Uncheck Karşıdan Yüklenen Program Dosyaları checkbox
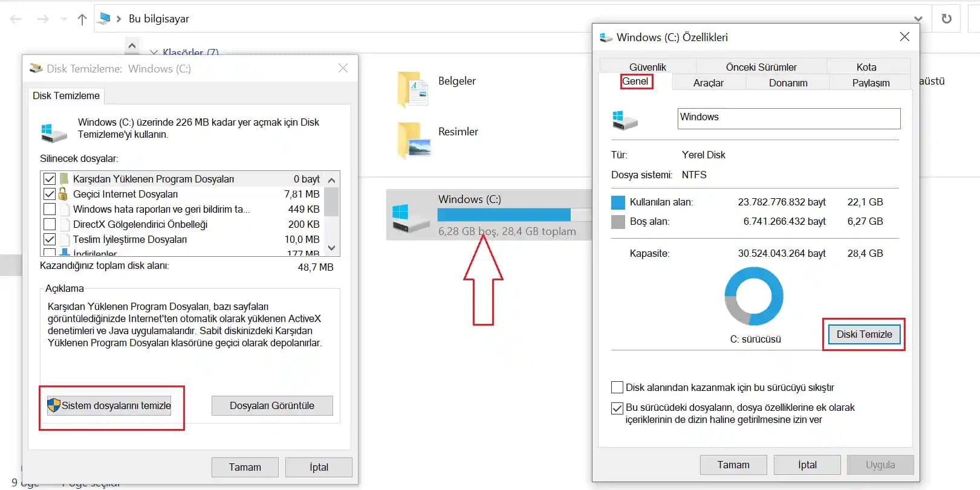 click(x=50, y=179)
